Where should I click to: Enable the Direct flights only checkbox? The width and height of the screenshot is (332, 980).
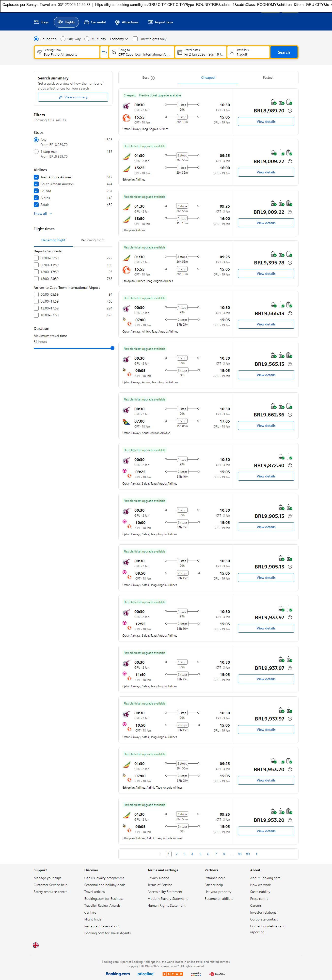coord(135,39)
